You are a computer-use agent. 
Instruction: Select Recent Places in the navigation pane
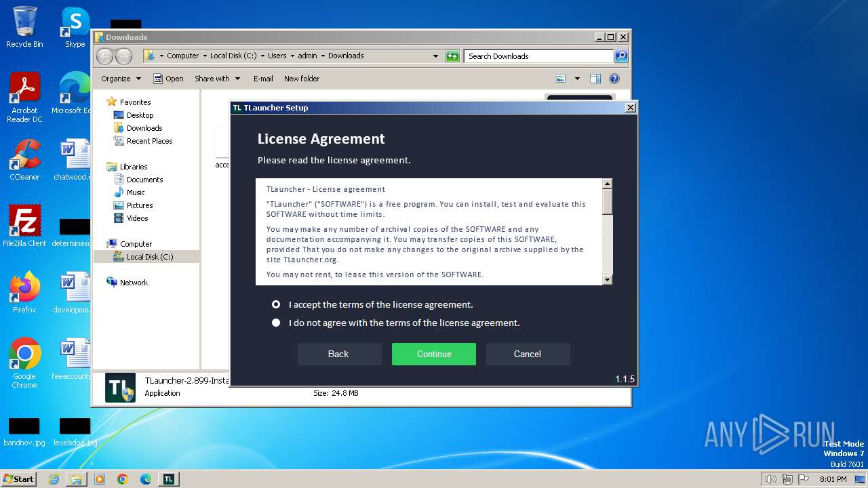click(x=149, y=141)
